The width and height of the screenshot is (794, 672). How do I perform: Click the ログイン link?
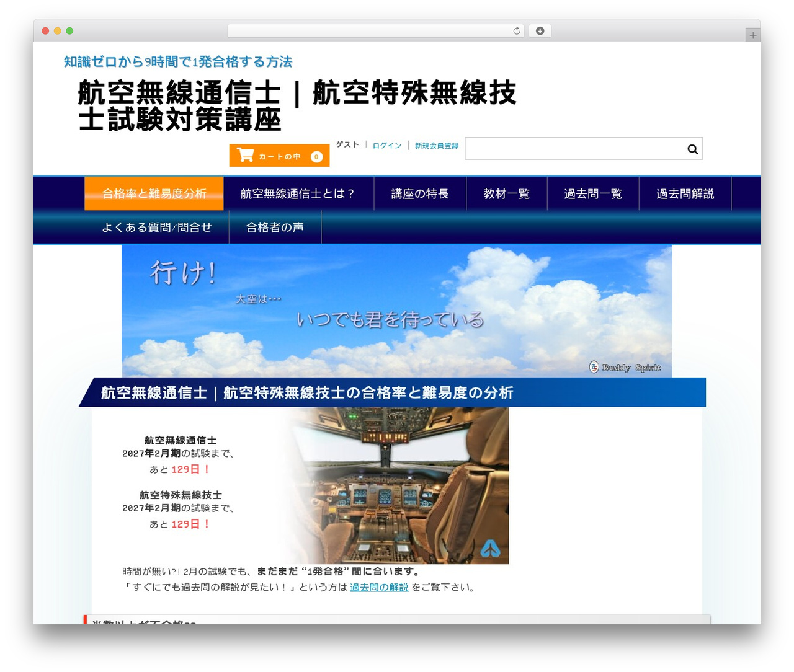click(x=387, y=146)
